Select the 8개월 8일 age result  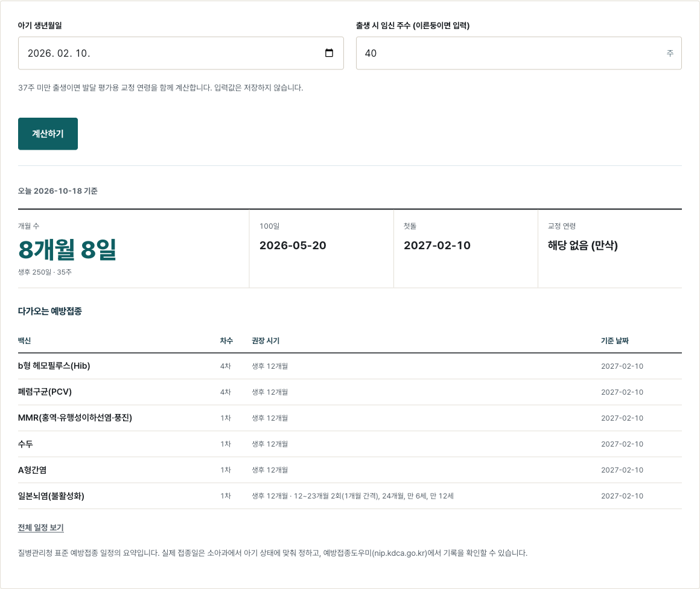coord(68,249)
